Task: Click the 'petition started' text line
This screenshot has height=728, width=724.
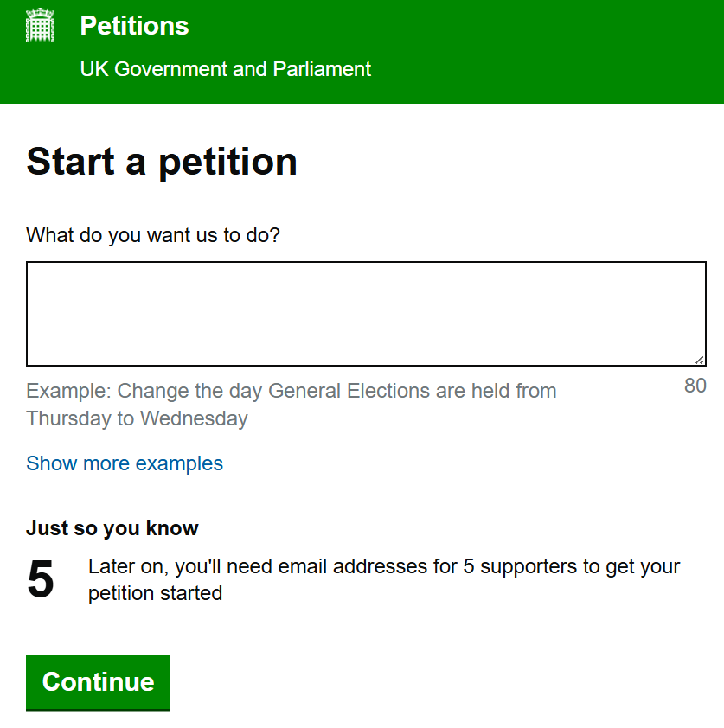Action: pos(156,594)
